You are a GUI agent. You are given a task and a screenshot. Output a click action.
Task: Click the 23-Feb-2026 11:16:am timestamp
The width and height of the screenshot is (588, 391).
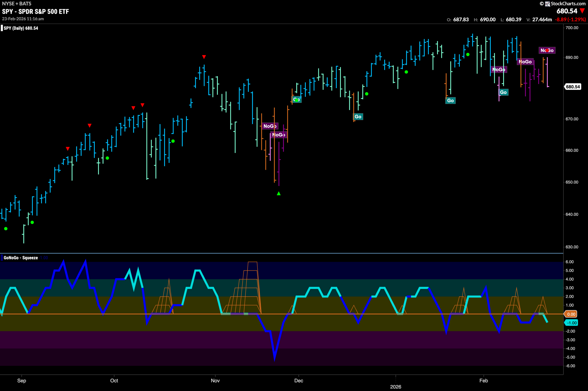(x=23, y=19)
